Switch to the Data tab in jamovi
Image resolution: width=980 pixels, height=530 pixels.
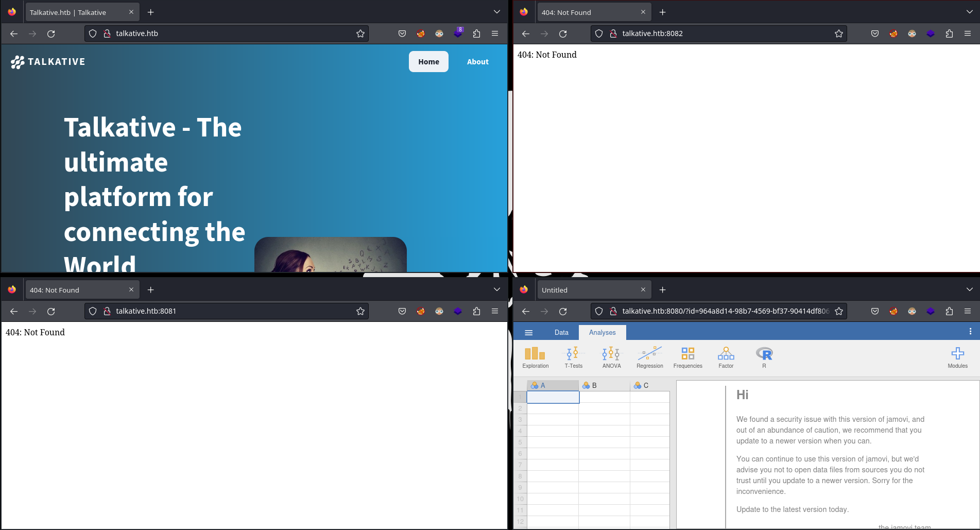tap(561, 333)
